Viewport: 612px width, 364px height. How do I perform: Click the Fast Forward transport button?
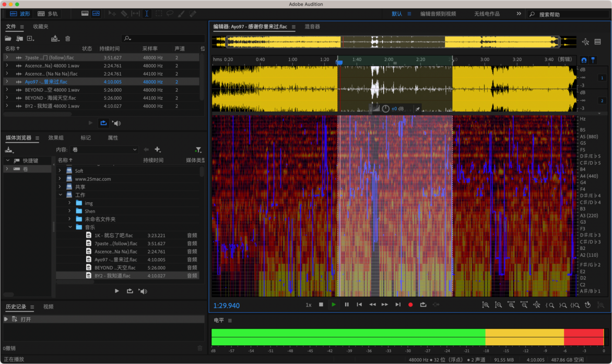click(385, 305)
